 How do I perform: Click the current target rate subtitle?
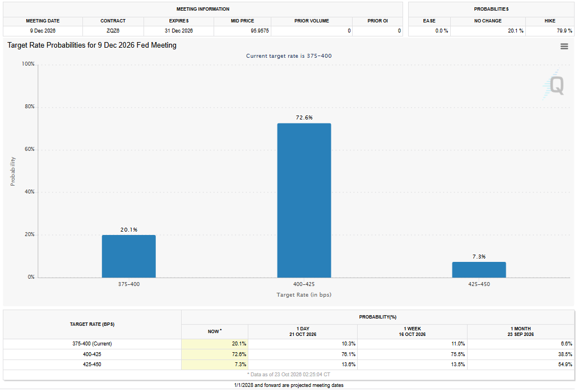(289, 56)
